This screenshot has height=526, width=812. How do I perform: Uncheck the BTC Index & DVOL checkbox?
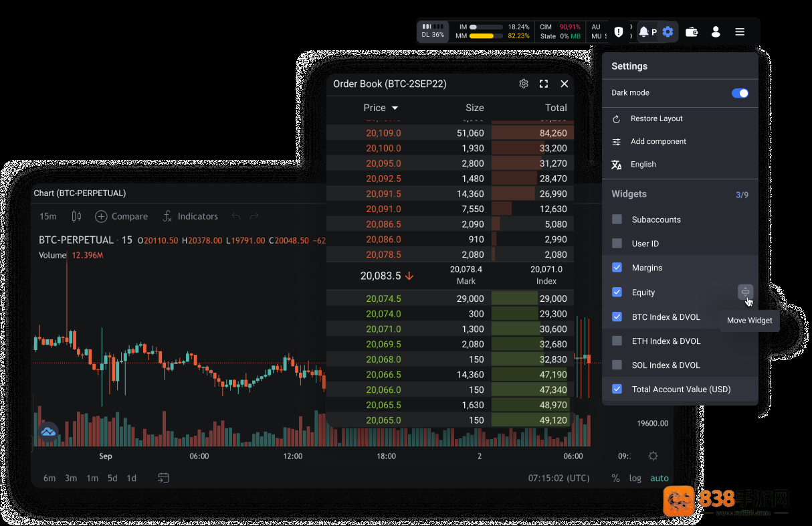coord(617,317)
